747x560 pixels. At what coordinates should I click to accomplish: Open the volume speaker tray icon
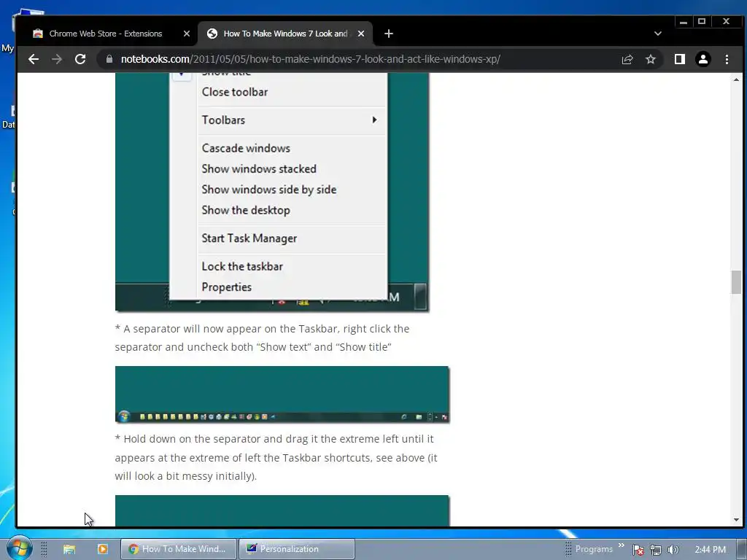tap(673, 550)
